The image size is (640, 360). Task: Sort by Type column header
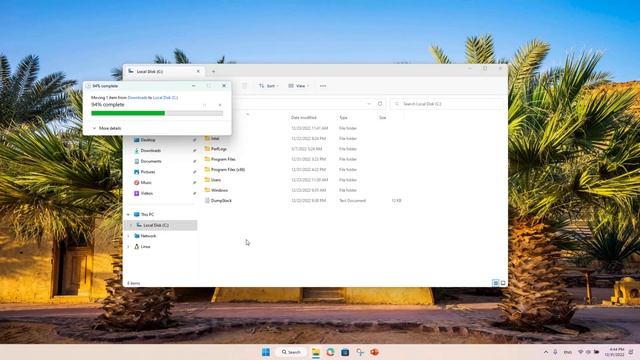(343, 118)
